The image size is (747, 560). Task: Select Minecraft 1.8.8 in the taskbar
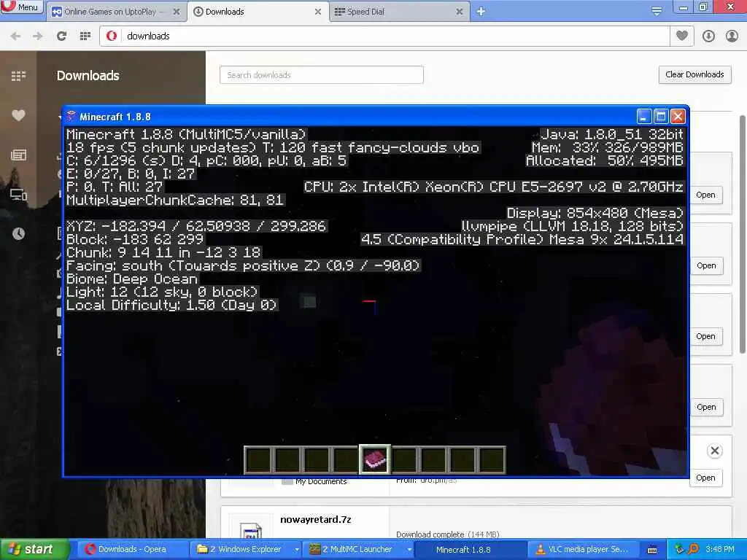point(471,549)
